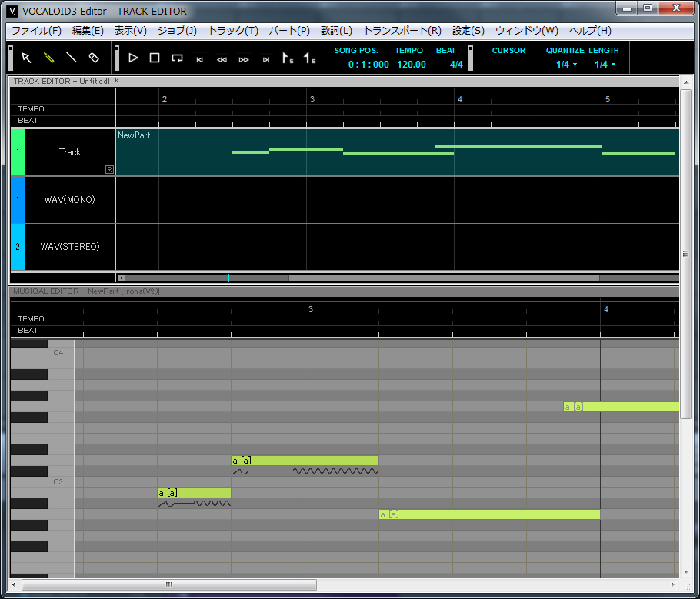This screenshot has width=700, height=599.
Task: Fast forward the song position
Action: [244, 59]
